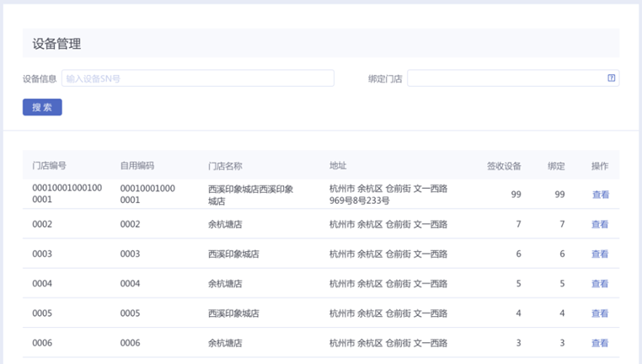
Task: Open the 绑定门店 dropdown
Action: pyautogui.click(x=506, y=78)
